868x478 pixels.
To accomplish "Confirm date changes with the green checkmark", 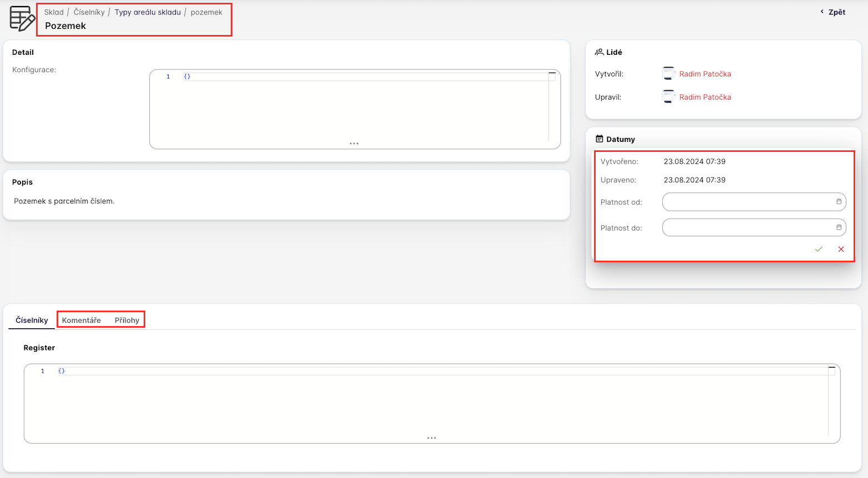I will coord(818,250).
